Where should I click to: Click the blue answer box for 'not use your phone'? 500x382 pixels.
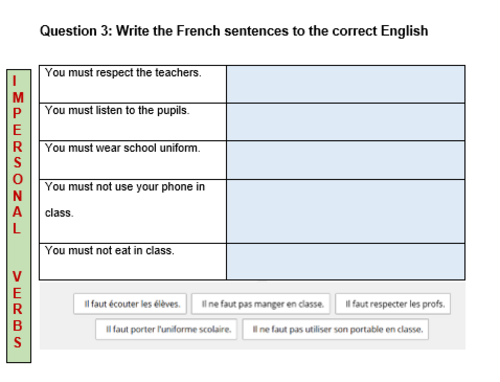[346, 212]
